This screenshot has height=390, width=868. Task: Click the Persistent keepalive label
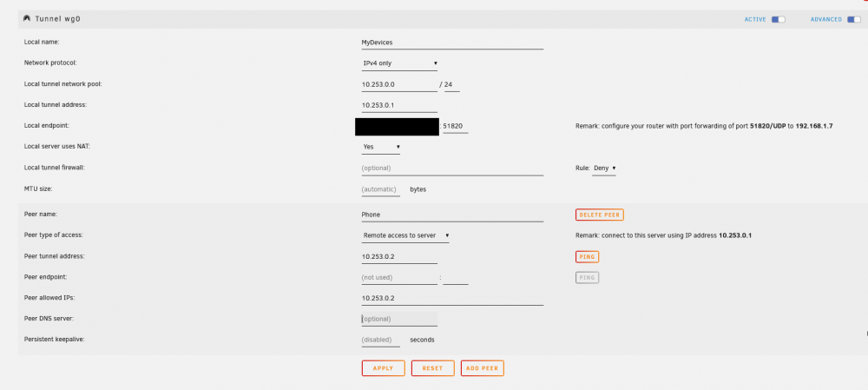pos(56,340)
